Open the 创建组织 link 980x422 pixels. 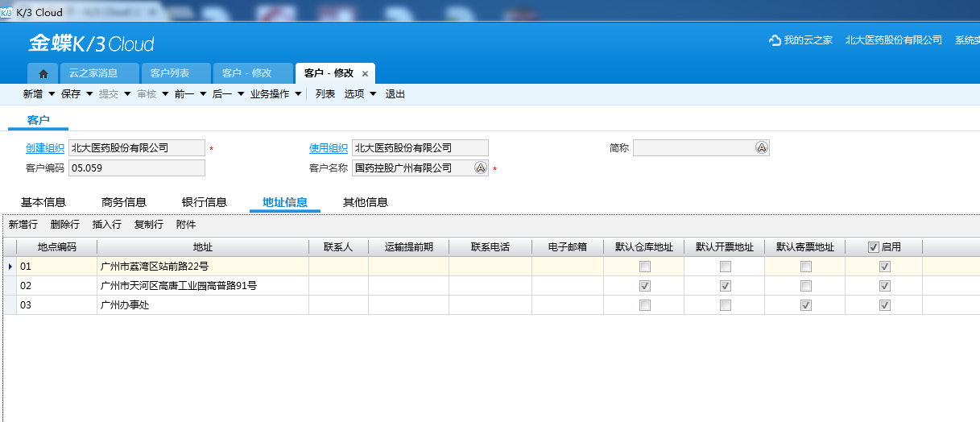click(x=45, y=148)
